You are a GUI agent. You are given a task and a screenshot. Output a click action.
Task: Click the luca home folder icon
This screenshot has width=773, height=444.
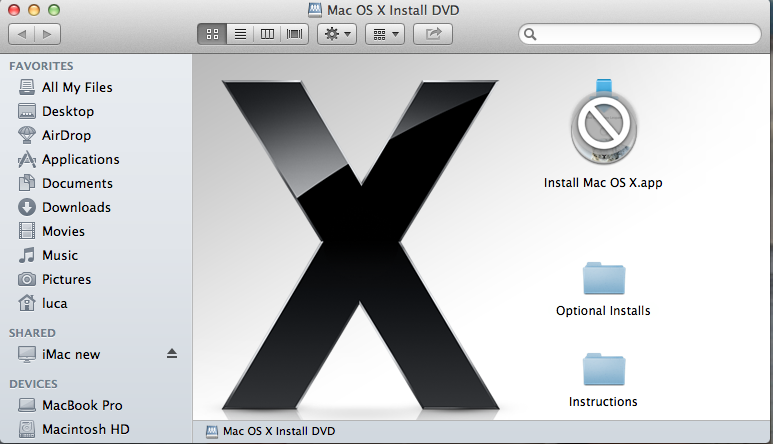click(27, 303)
